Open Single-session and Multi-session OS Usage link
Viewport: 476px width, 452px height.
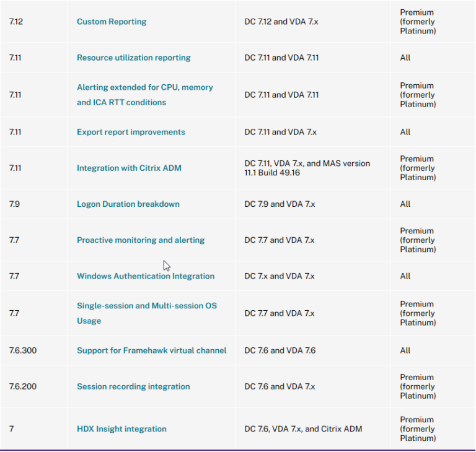146,306
